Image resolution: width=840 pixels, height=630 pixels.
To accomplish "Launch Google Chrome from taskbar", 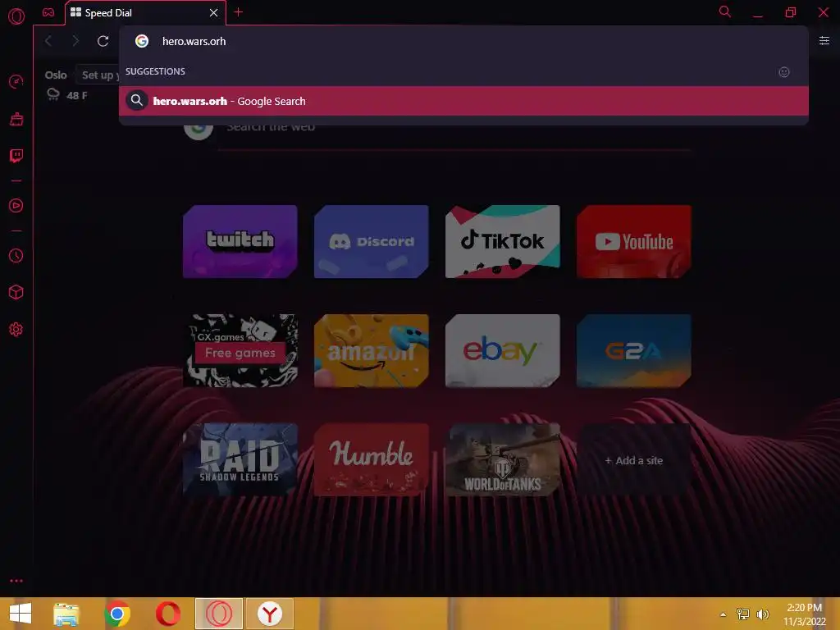I will (x=116, y=614).
